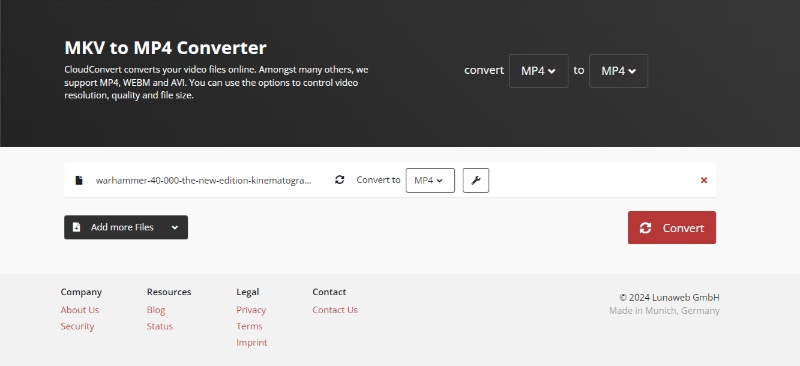Click the 'Made in Munich, Germany' text
This screenshot has width=800, height=366.
[664, 310]
